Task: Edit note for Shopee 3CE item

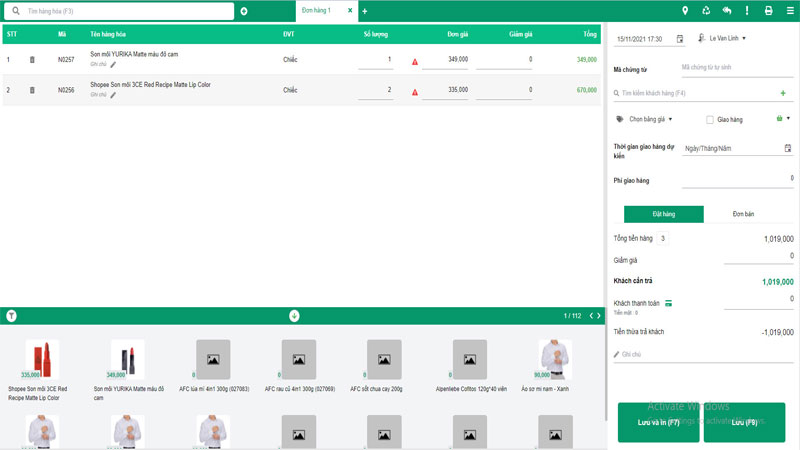Action: tap(113, 95)
